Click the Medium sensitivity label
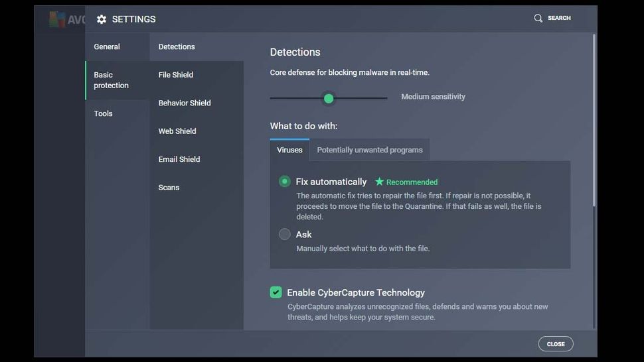Screen dimensions: 644x362 coord(433,97)
